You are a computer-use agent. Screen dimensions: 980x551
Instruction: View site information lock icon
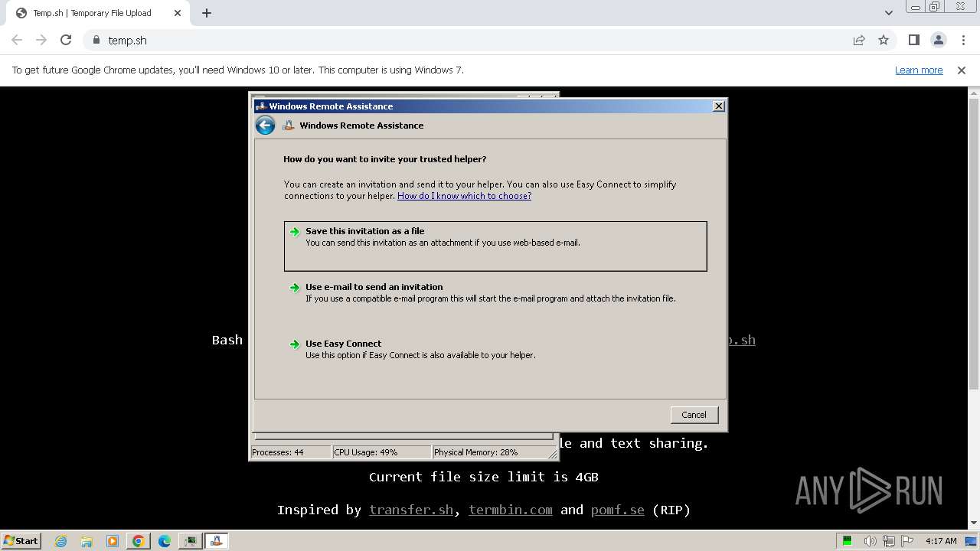pos(96,41)
